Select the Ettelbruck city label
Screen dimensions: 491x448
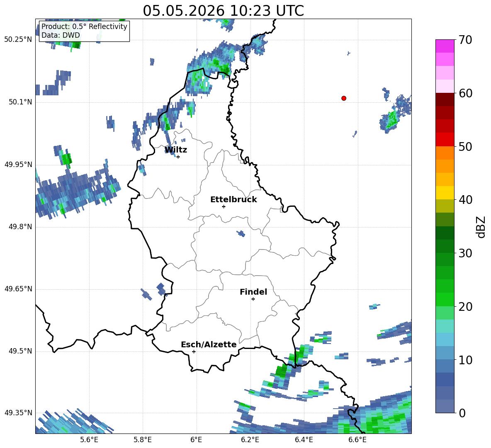pos(233,200)
